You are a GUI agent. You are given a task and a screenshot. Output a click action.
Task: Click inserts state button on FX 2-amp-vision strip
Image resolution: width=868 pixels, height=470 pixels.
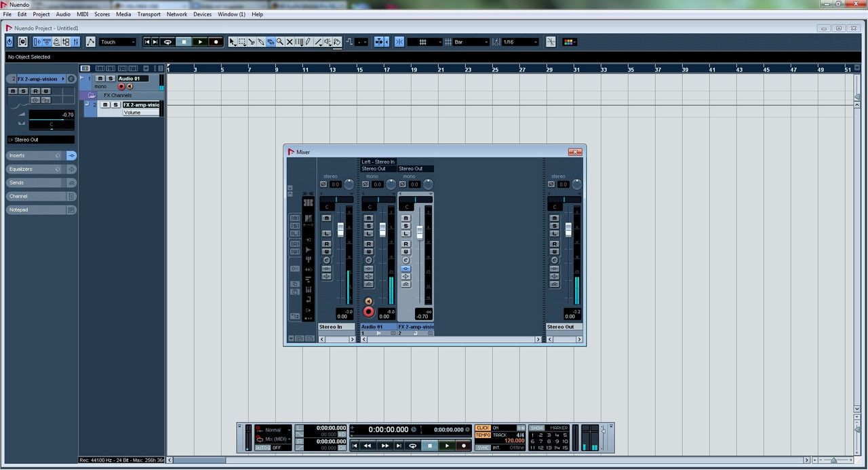click(406, 269)
